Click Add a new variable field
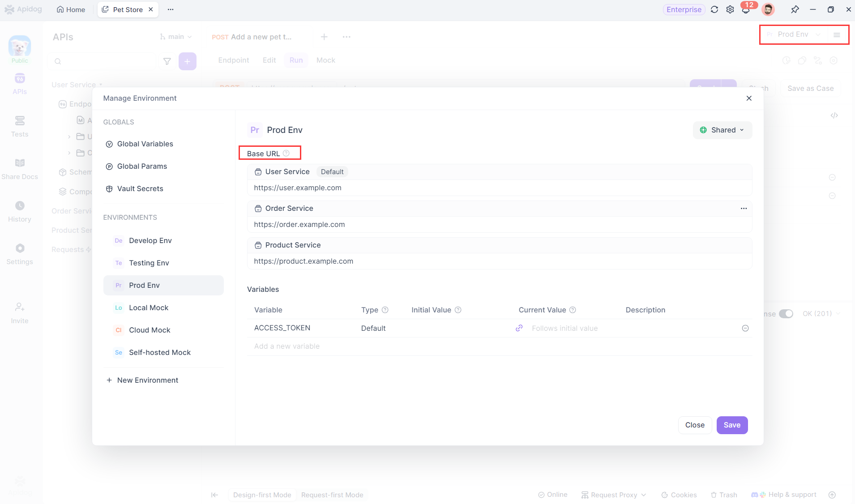 click(287, 346)
